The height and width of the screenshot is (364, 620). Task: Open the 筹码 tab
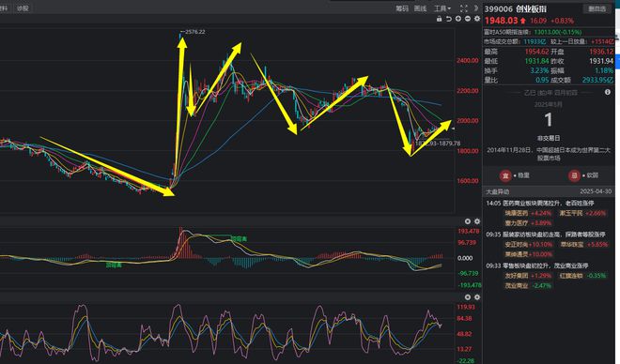point(402,8)
